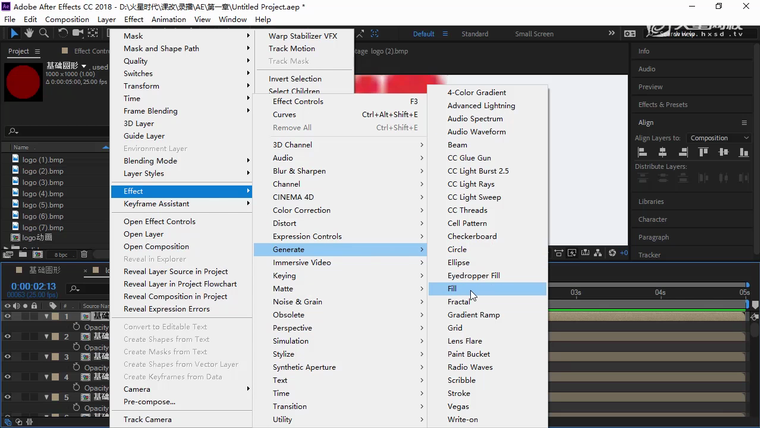Select the Hand tool
The width and height of the screenshot is (760, 428).
[x=28, y=33]
